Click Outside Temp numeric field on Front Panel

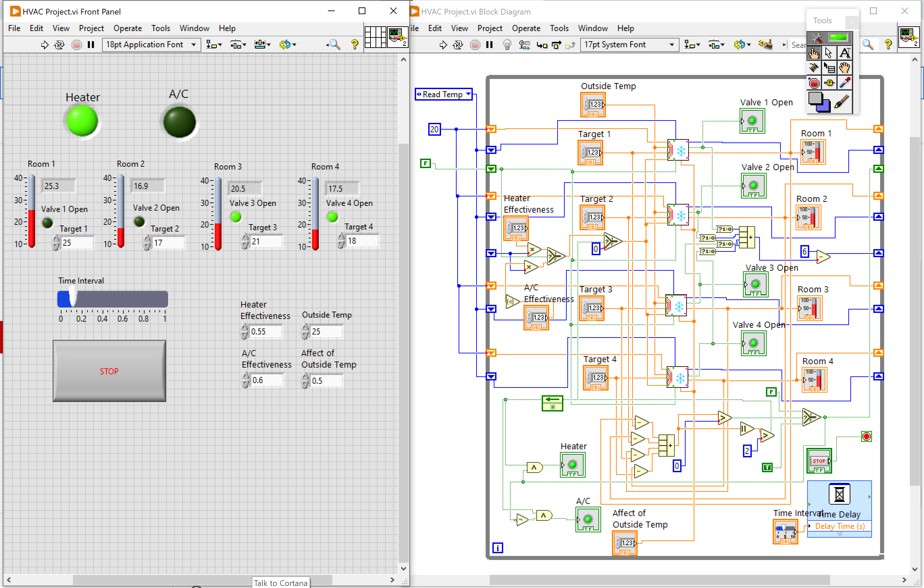click(326, 331)
